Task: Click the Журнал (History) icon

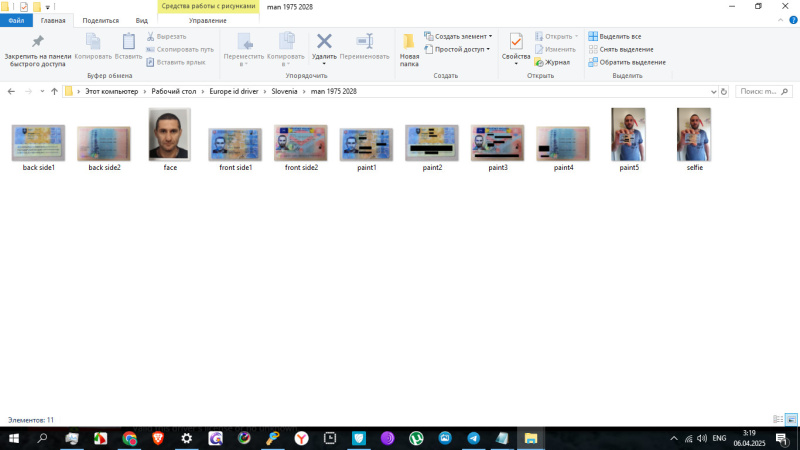Action: 539,62
